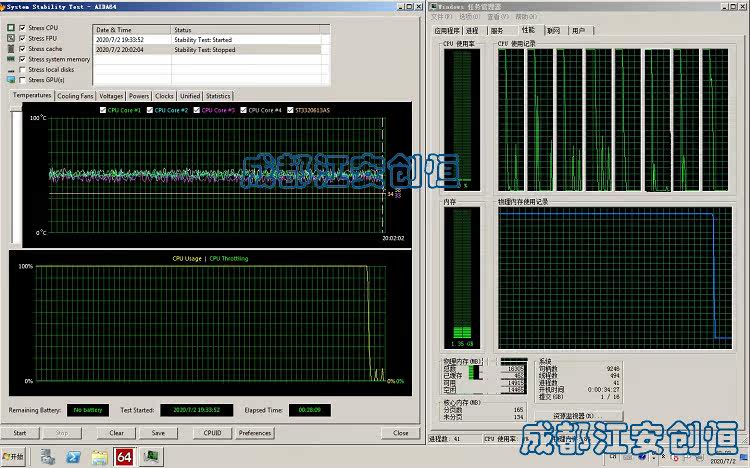The height and width of the screenshot is (468, 750).
Task: Enable the Stress GPU(s) checkbox
Action: (x=22, y=80)
